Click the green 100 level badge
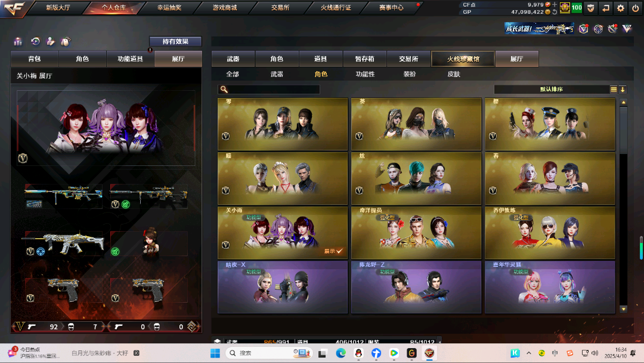Viewport: 644px width, 363px height. click(577, 7)
